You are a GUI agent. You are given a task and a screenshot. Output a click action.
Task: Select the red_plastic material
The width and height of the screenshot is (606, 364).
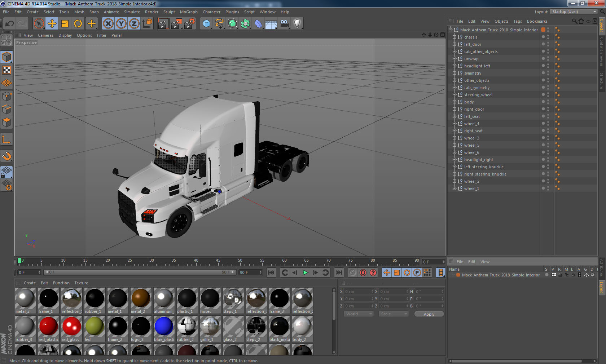(x=49, y=329)
